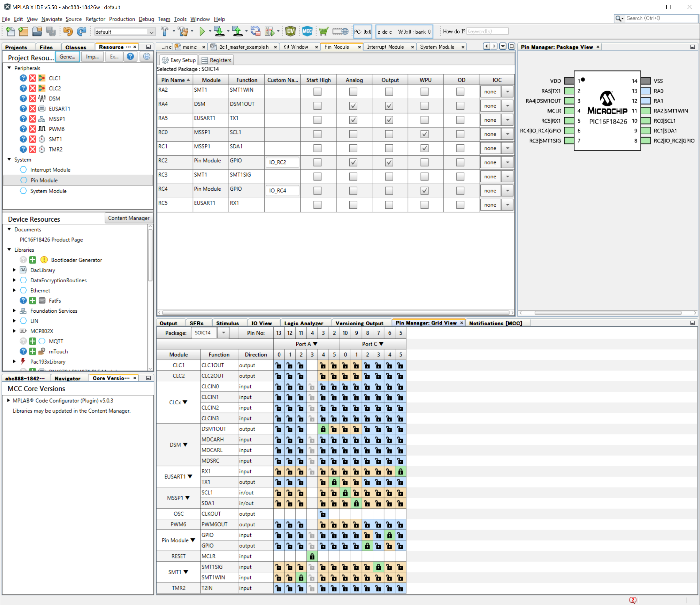Open the Microchip store cart icon
Image resolution: width=700 pixels, height=605 pixels.
[324, 32]
